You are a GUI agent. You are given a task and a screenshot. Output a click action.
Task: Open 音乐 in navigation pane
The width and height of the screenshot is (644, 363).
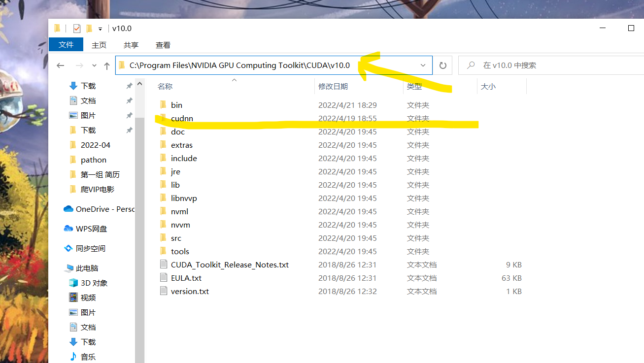pos(82,357)
